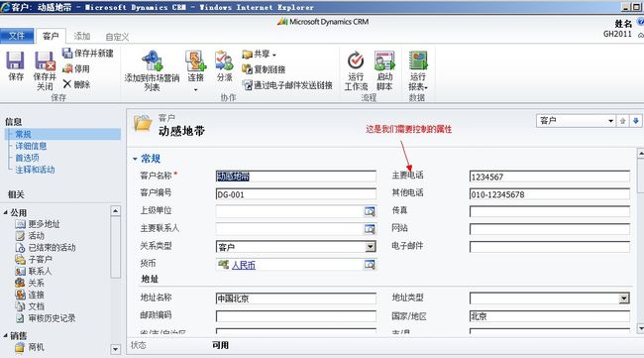
Task: Go to Preferences (首选项) section
Action: pyautogui.click(x=27, y=158)
